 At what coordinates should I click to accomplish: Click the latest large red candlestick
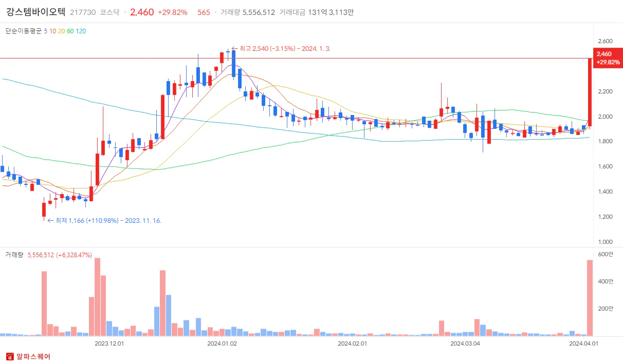[x=590, y=92]
